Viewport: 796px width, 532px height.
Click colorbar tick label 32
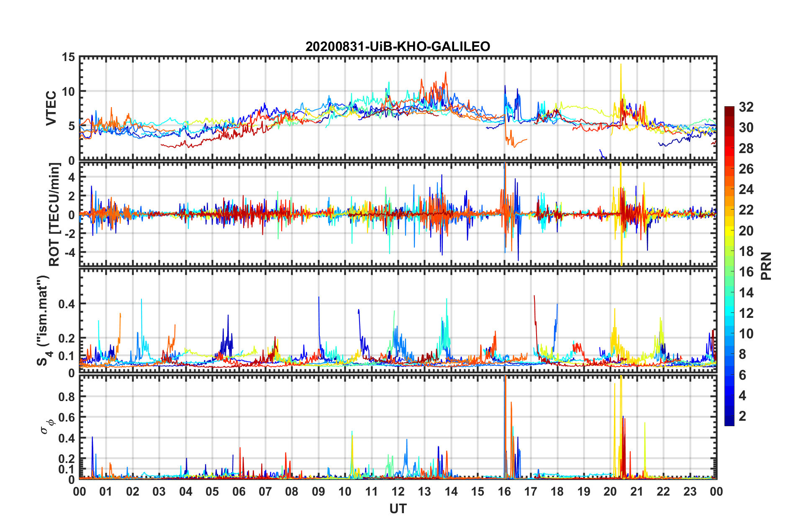(746, 107)
